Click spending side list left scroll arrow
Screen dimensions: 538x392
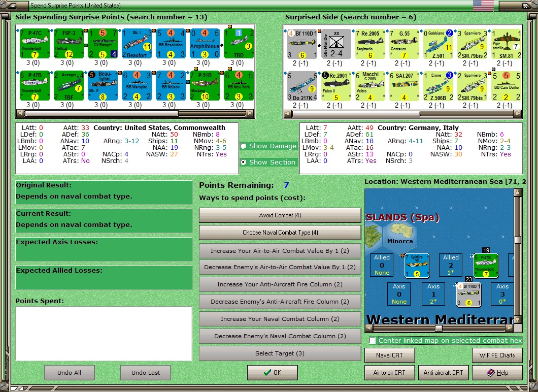pyautogui.click(x=20, y=113)
